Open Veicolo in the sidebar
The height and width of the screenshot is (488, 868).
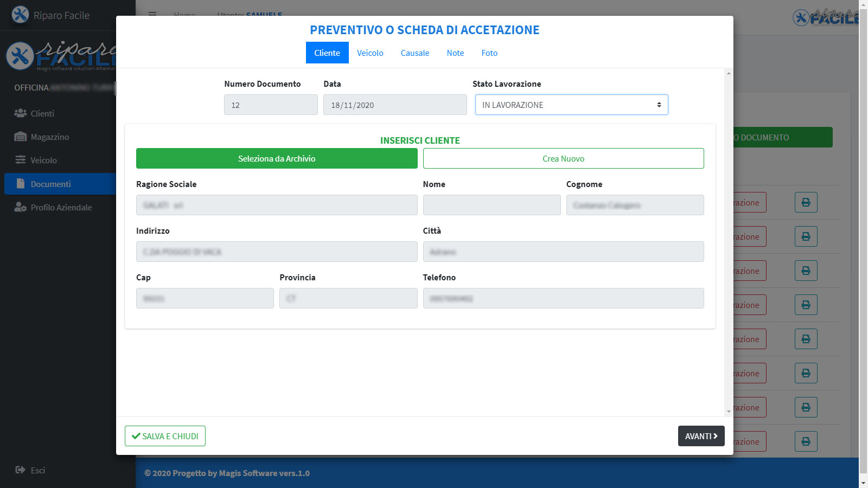[60, 160]
